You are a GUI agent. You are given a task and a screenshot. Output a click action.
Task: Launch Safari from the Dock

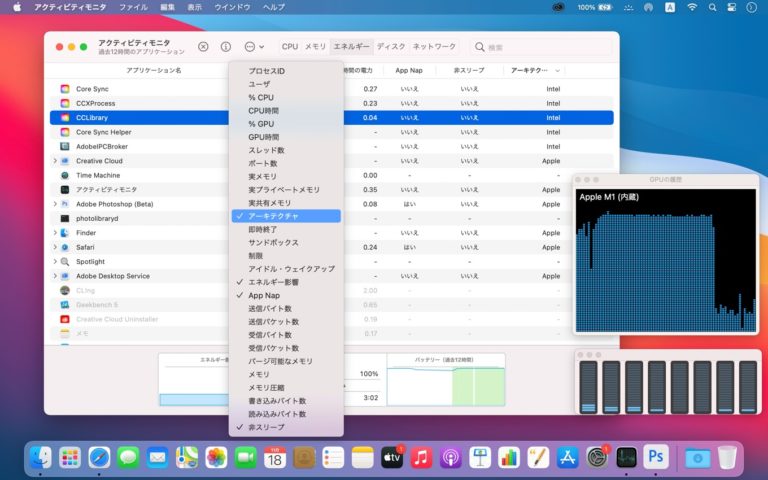coord(99,458)
